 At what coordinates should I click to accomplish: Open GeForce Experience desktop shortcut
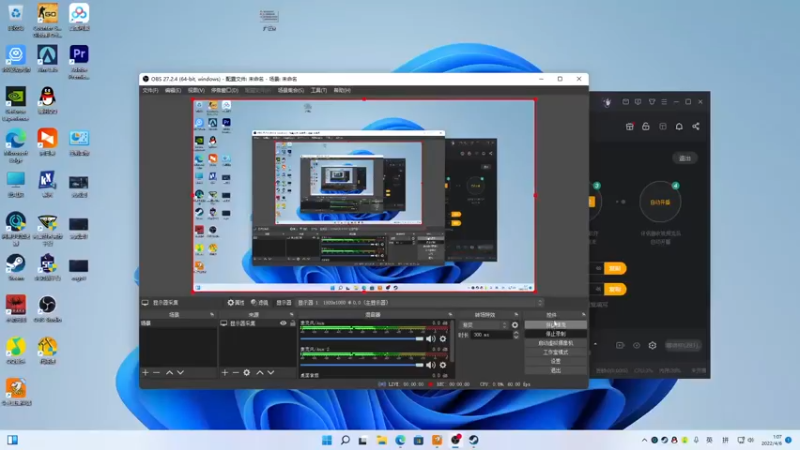pos(16,104)
